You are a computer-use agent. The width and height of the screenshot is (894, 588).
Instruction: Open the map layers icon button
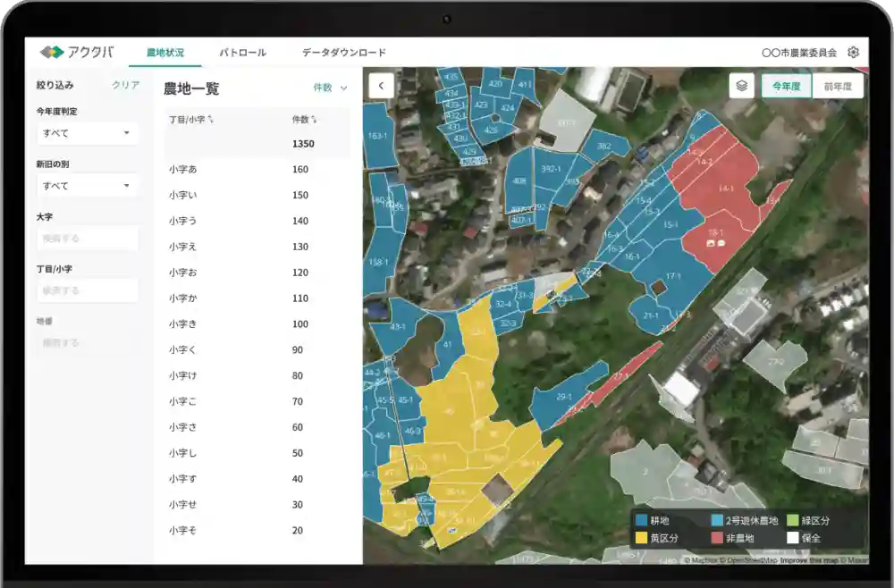point(741,86)
